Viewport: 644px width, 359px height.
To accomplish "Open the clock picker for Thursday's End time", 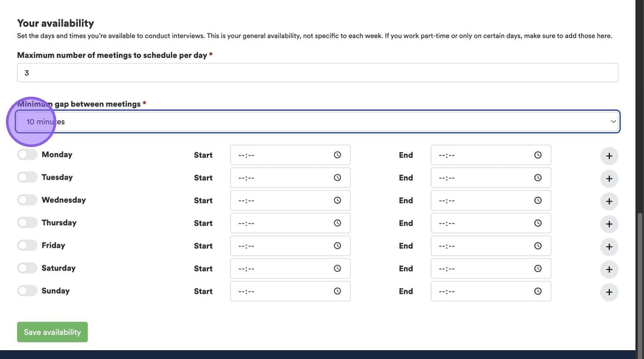I will [538, 223].
